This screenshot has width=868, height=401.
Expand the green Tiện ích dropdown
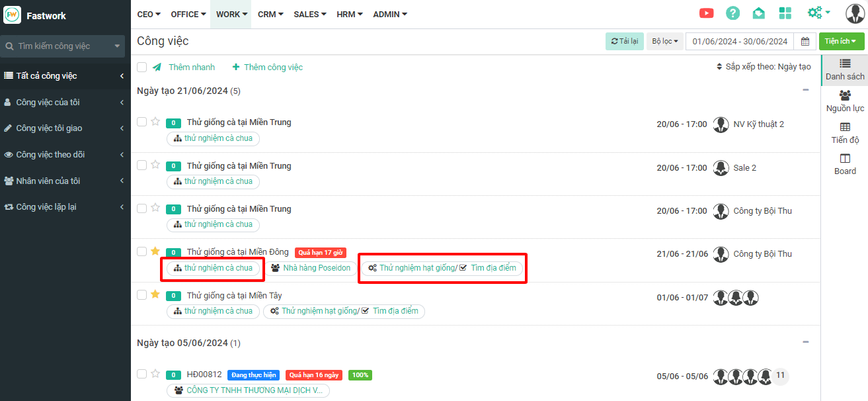(841, 41)
